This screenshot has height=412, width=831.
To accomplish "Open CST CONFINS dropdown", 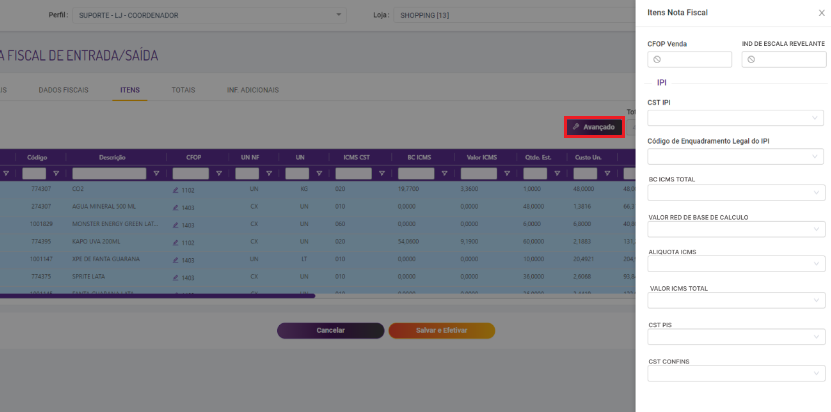I will coord(736,373).
